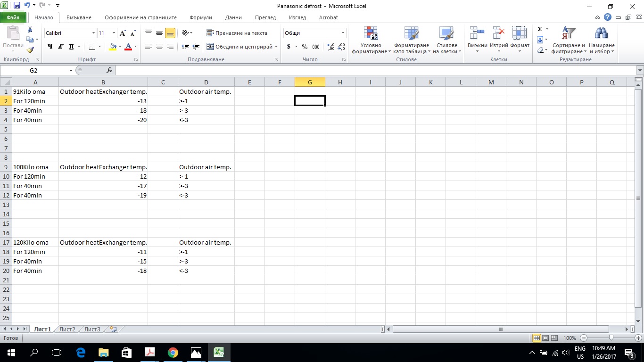The height and width of the screenshot is (362, 644).
Task: Expand Сортиране и филтриране menu
Action: tap(569, 40)
